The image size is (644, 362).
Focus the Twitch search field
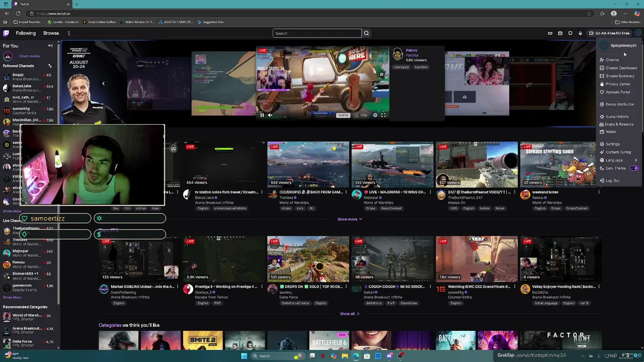[317, 33]
